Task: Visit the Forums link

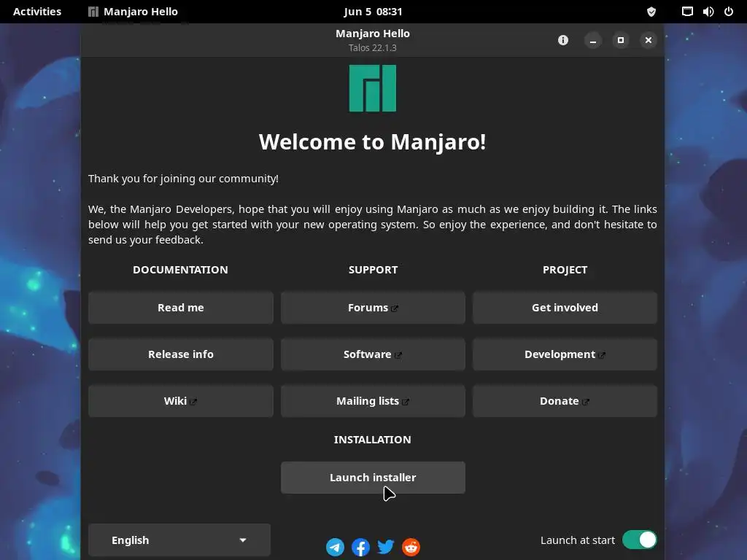Action: [373, 308]
